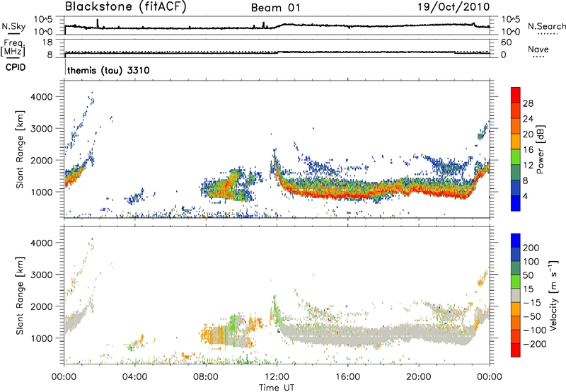This screenshot has width=566, height=392.
Task: Click the '24' tick on Power colorbar
Action: pyautogui.click(x=528, y=119)
